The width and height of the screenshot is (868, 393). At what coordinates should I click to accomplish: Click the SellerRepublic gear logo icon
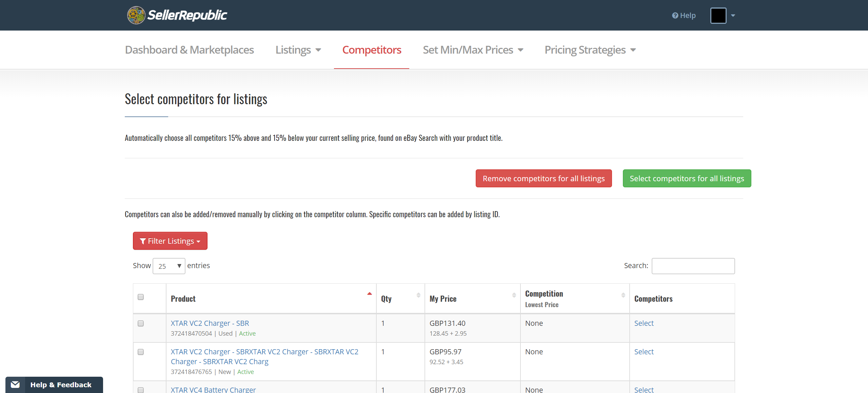pos(136,15)
